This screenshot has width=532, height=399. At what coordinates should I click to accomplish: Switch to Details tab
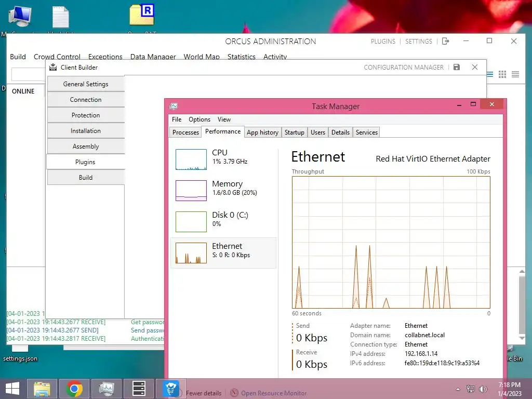pos(340,132)
